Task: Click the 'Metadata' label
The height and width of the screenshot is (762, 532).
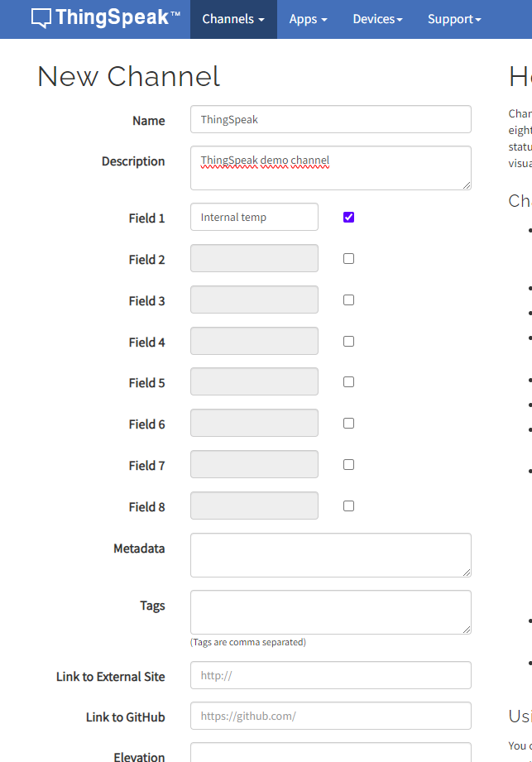Action: tap(140, 549)
